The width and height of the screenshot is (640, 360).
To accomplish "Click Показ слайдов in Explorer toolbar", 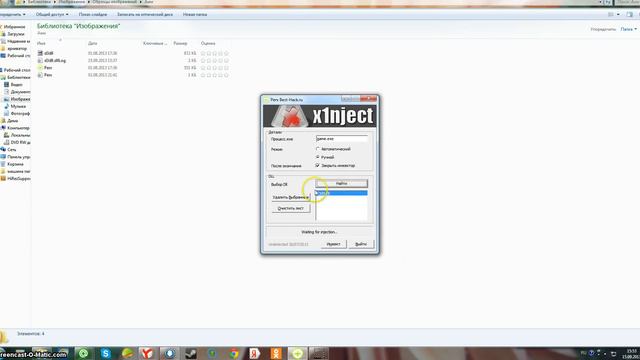I will (93, 14).
